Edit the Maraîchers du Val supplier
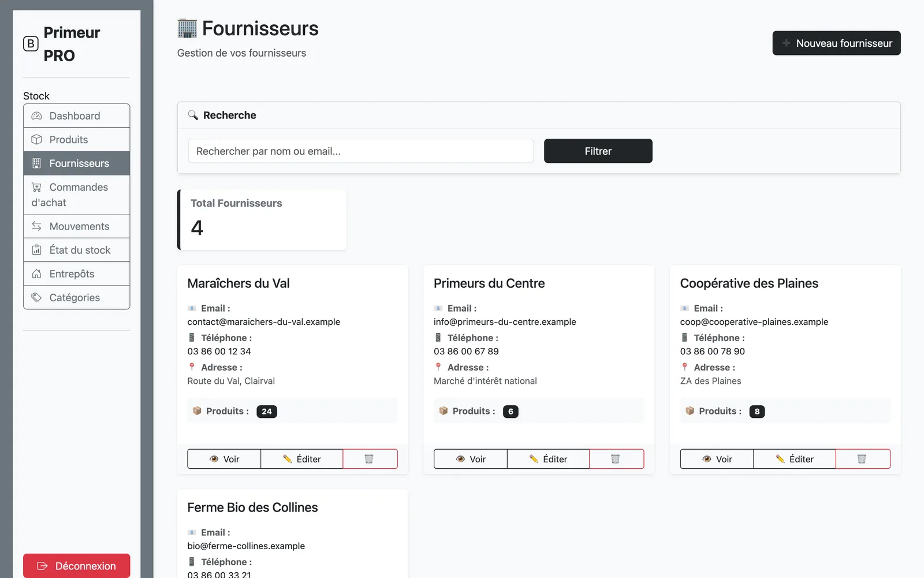924x578 pixels. pos(302,459)
